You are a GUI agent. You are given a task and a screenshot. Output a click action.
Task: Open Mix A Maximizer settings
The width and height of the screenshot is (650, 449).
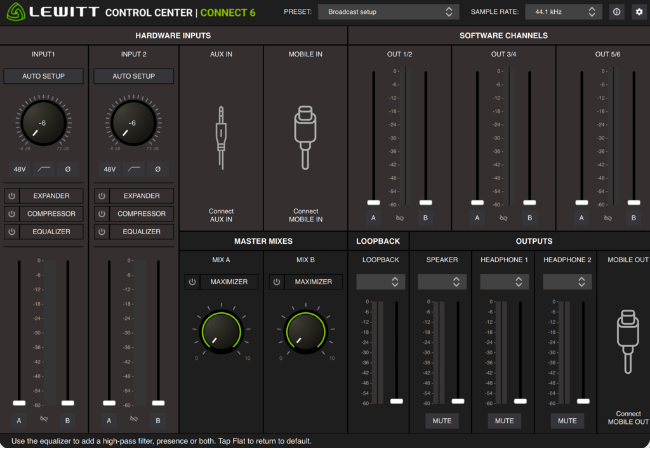(229, 282)
